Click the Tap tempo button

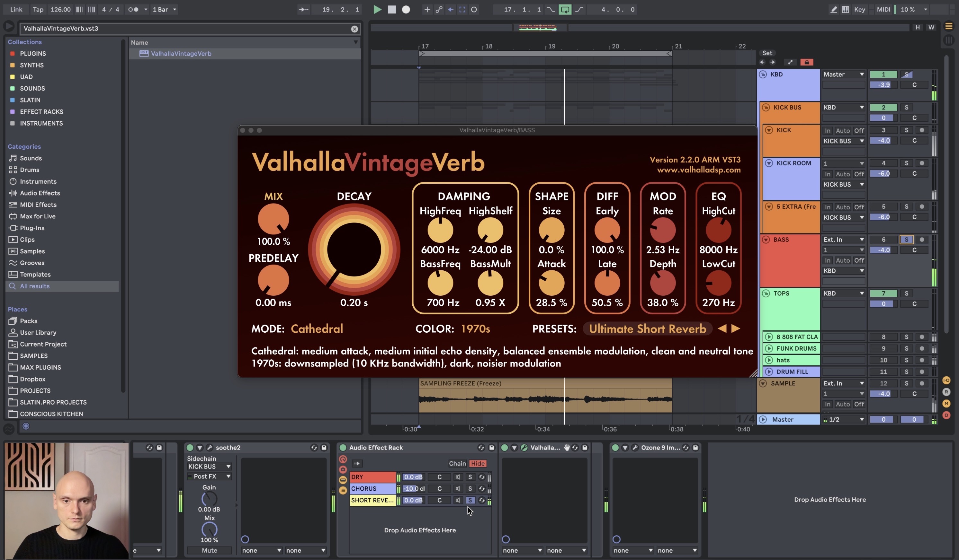[38, 10]
